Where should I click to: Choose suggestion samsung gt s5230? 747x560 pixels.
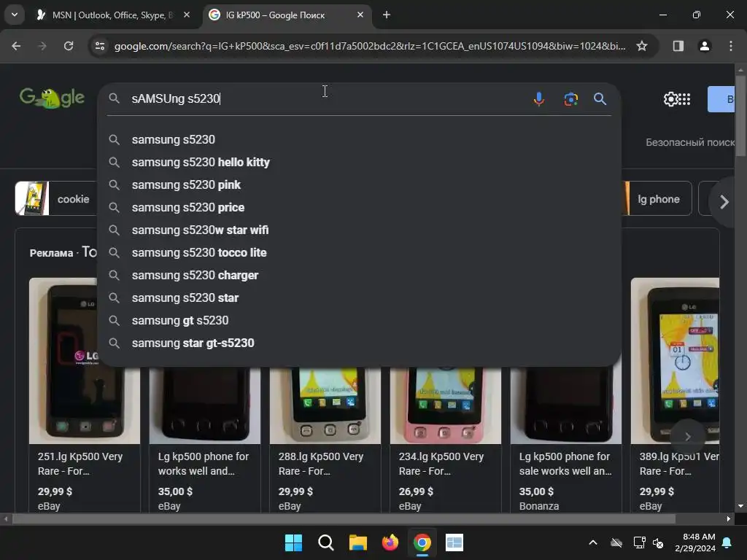point(359,321)
